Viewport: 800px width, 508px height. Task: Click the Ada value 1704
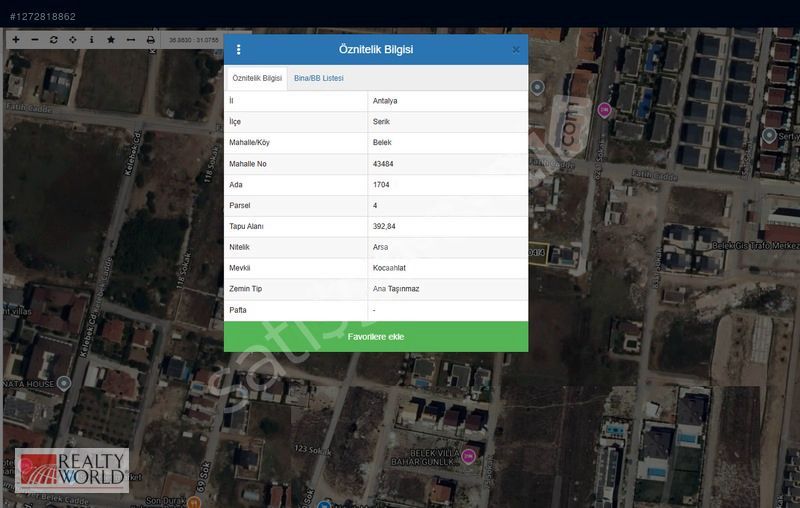381,185
